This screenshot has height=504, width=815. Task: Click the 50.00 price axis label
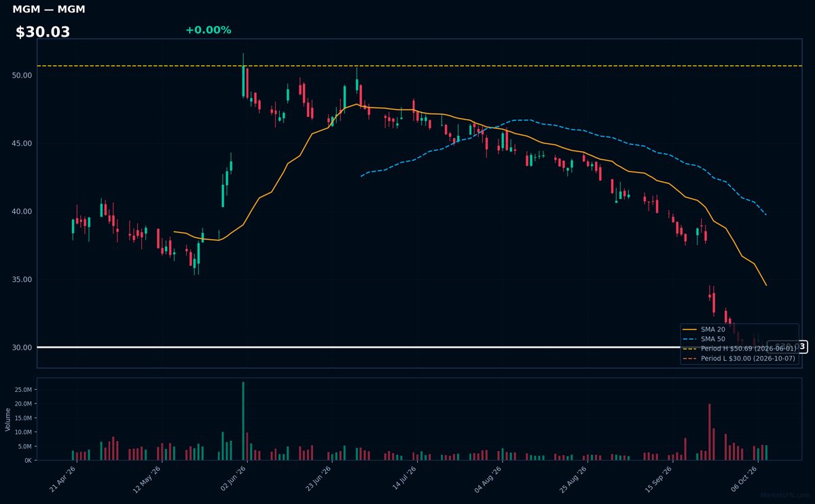(22, 75)
